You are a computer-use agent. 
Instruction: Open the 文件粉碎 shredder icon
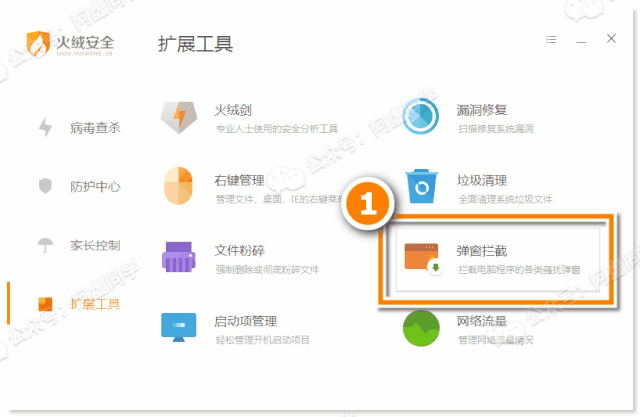179,257
